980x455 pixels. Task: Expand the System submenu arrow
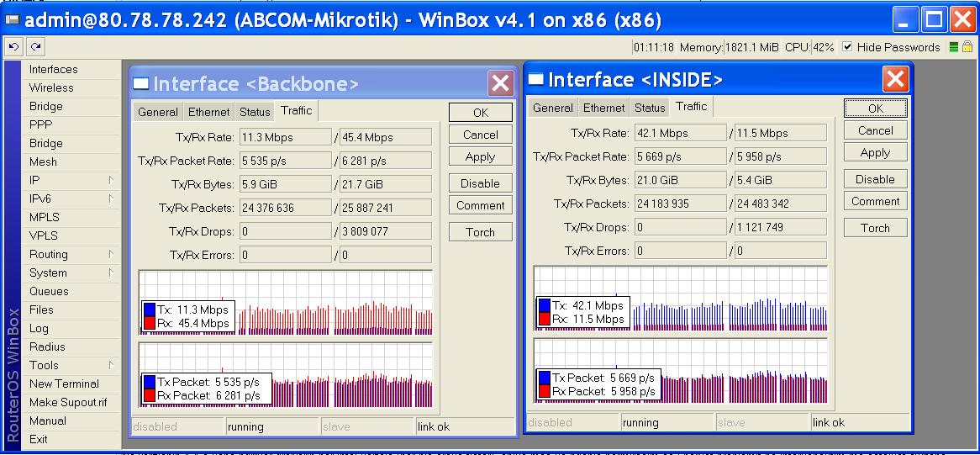point(111,272)
